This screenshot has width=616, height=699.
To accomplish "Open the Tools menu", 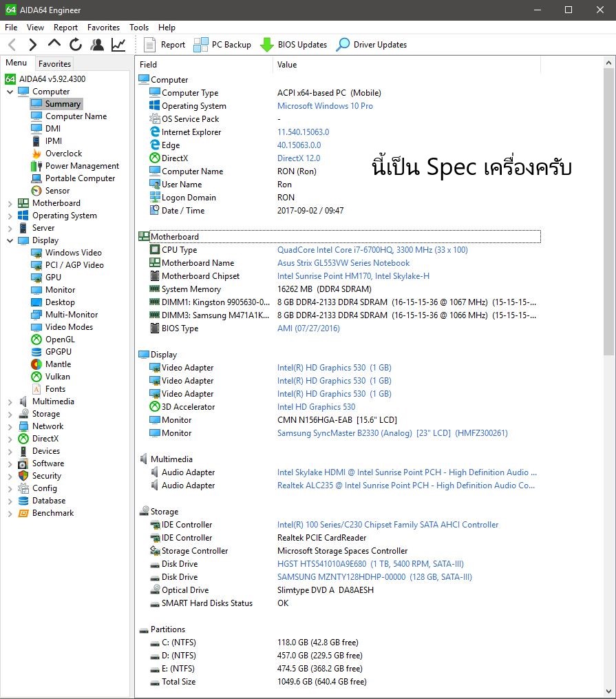I will tap(139, 27).
